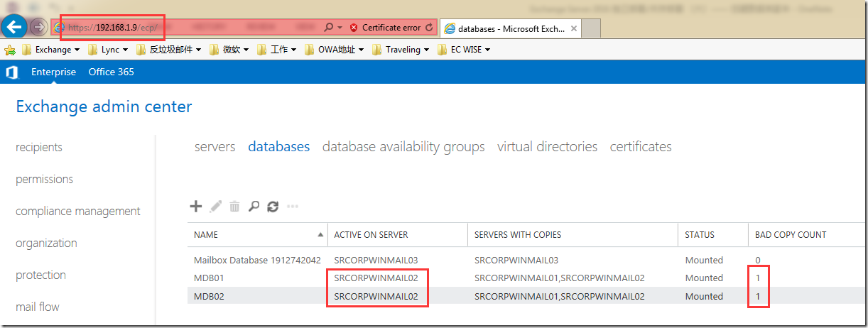Open the Traveling favorites folder
The image size is (868, 328).
pos(401,50)
